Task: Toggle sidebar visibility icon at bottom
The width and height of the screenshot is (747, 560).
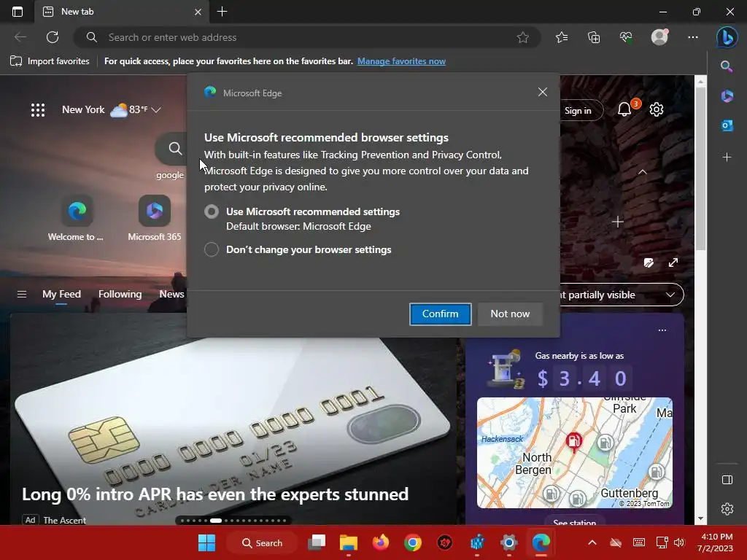Action: [727, 480]
